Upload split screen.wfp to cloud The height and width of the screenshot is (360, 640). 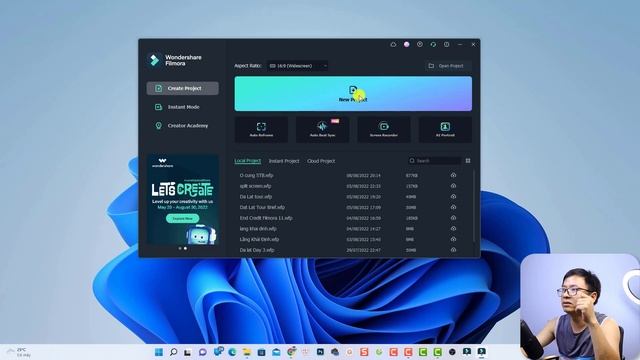click(453, 186)
